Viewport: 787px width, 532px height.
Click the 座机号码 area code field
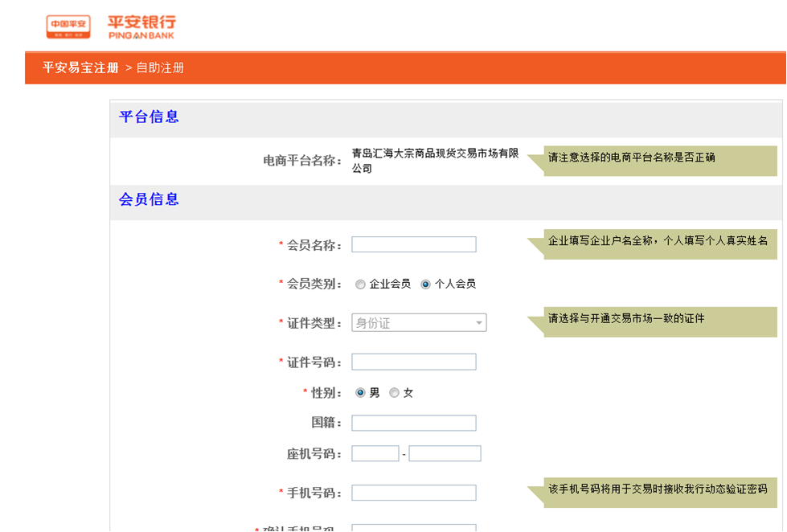[x=375, y=454]
